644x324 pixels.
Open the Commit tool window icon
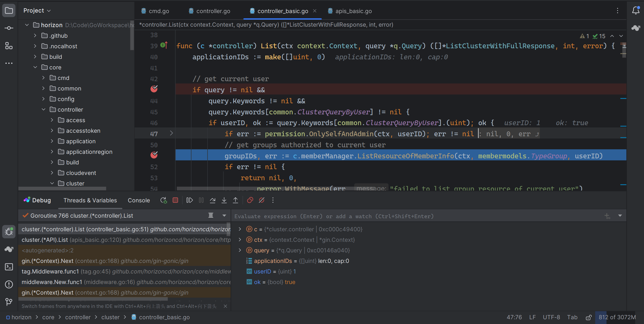[x=9, y=28]
